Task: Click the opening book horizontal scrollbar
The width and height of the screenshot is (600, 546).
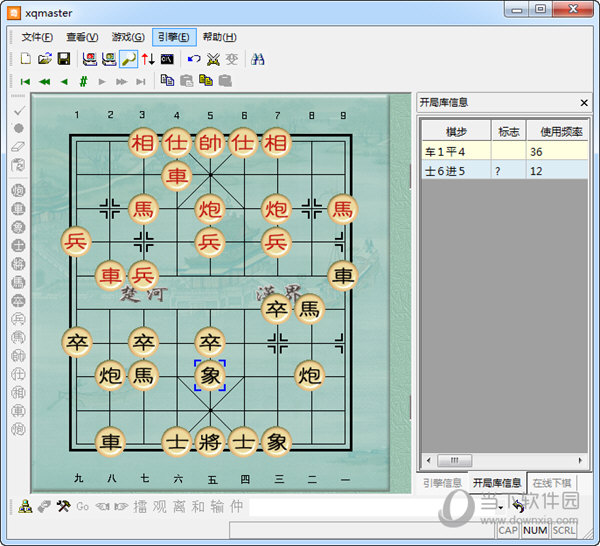Action: point(500,460)
